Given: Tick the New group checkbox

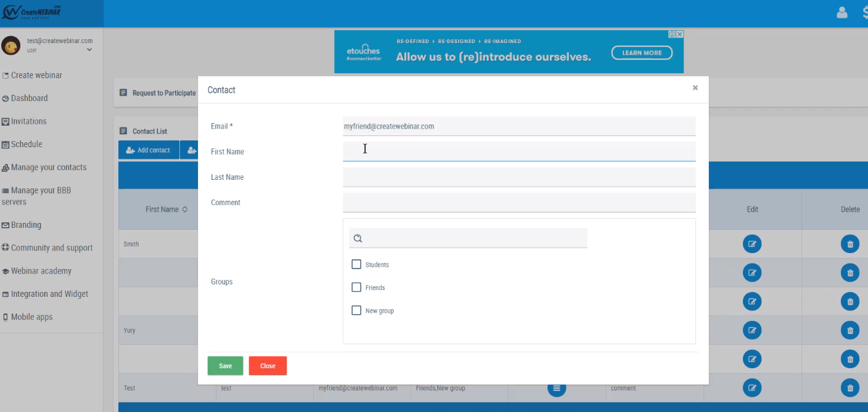Looking at the screenshot, I should click(356, 310).
